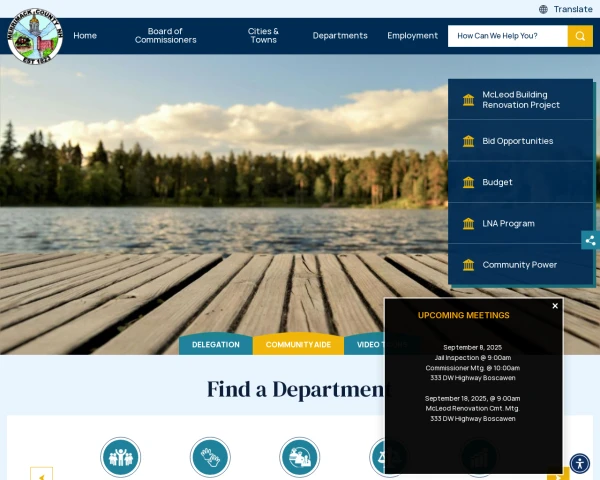Open the Budget quick link
This screenshot has height=480, width=600.
click(x=520, y=182)
